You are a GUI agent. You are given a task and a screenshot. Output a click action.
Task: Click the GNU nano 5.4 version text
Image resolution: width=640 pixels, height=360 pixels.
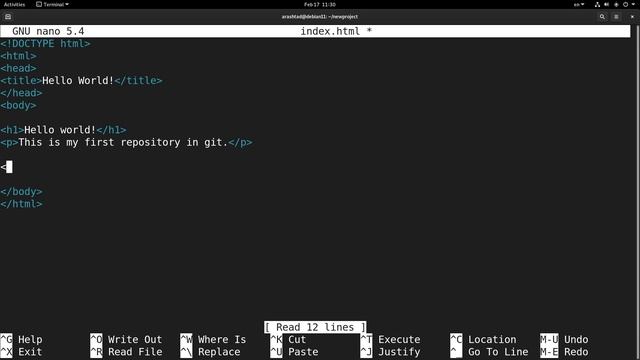[x=48, y=31]
